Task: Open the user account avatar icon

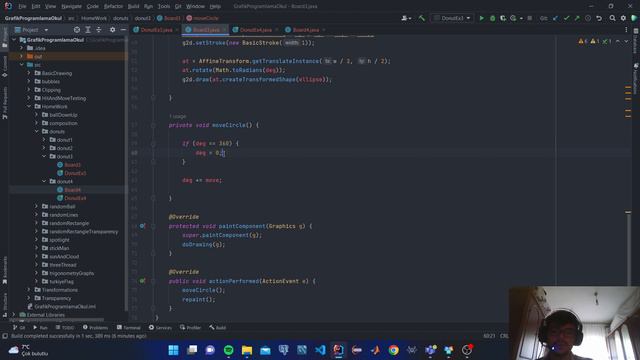Action: pos(406,18)
